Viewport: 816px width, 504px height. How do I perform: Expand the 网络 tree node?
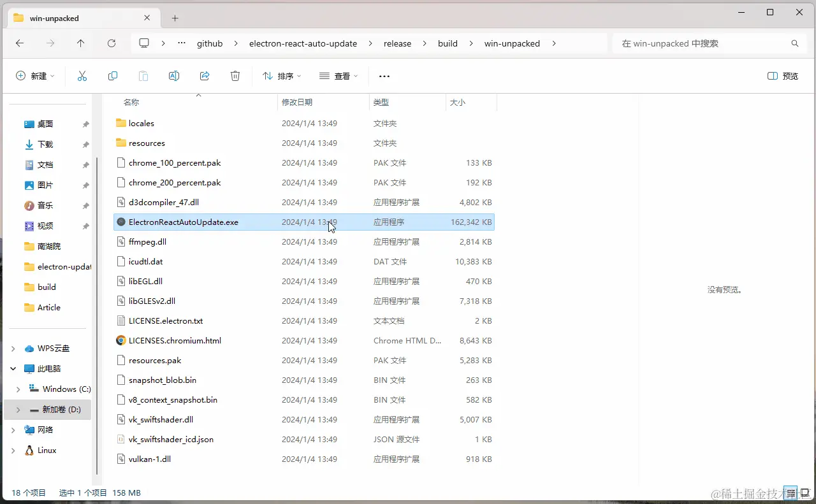(13, 430)
